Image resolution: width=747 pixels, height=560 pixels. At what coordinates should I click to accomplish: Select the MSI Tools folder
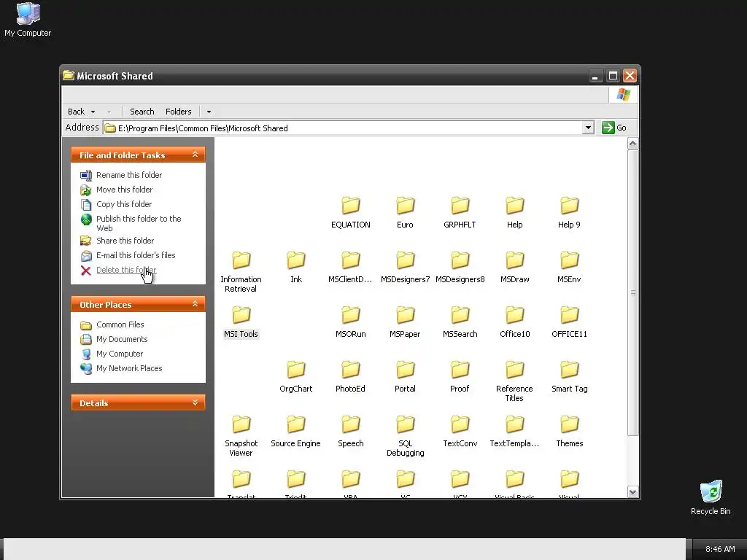pos(241,322)
